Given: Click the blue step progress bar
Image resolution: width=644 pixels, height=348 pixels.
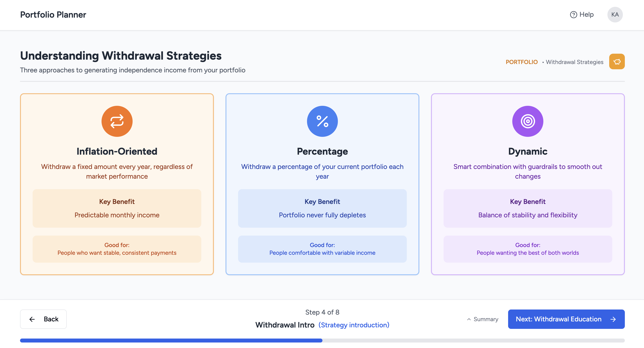Looking at the screenshot, I should [x=171, y=341].
